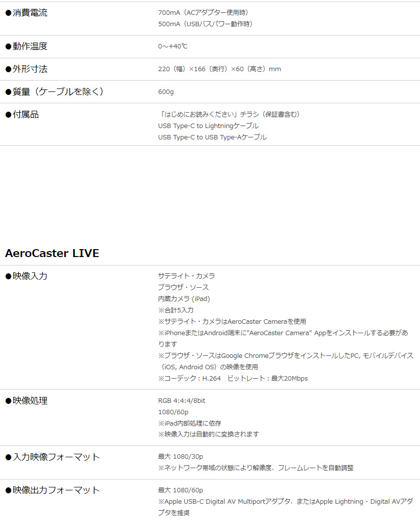Select the 外形寸法 spec label
This screenshot has height=522, width=420.
26,69
